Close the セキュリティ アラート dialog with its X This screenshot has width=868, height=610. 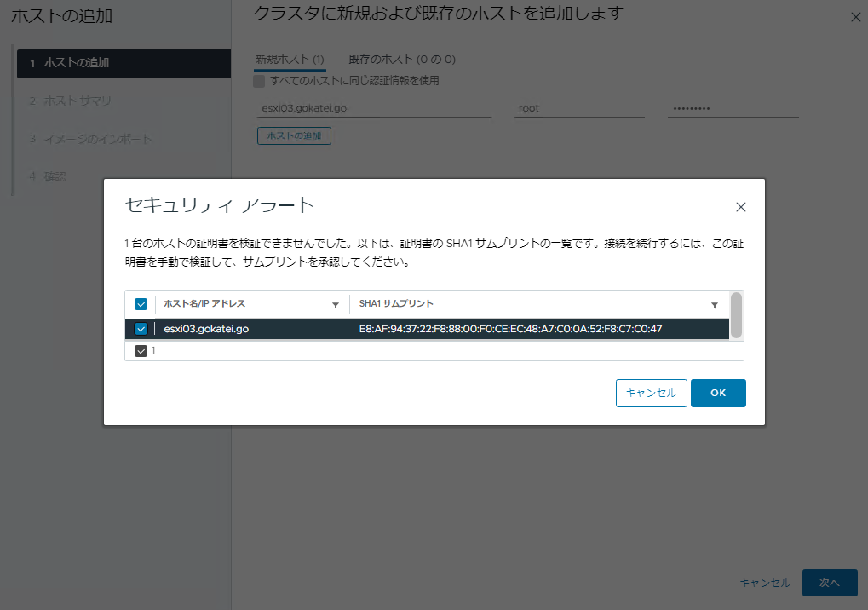pos(740,206)
